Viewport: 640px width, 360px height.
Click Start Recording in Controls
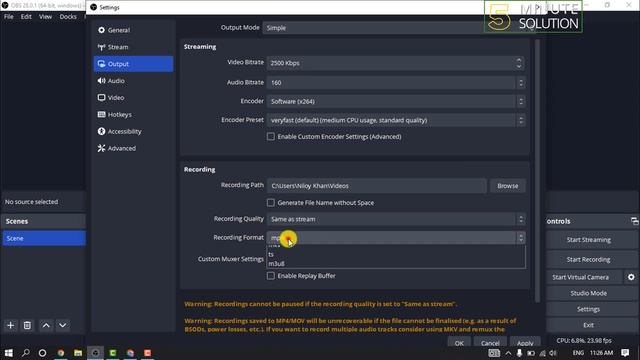tap(589, 260)
